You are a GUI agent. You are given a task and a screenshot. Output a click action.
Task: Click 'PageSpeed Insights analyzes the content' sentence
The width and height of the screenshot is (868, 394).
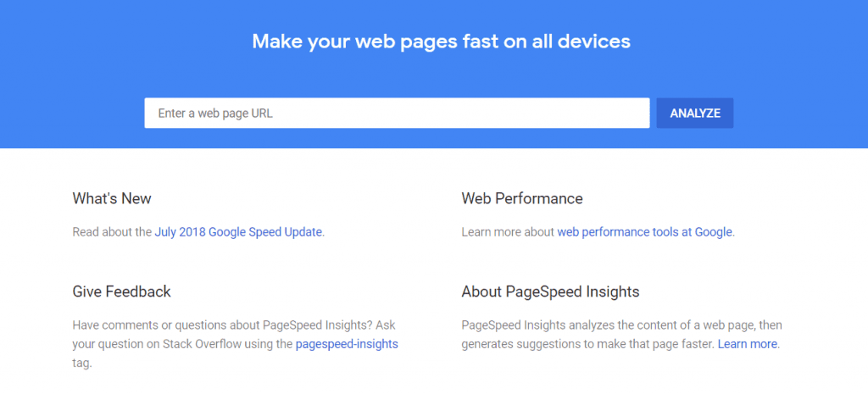coord(593,325)
